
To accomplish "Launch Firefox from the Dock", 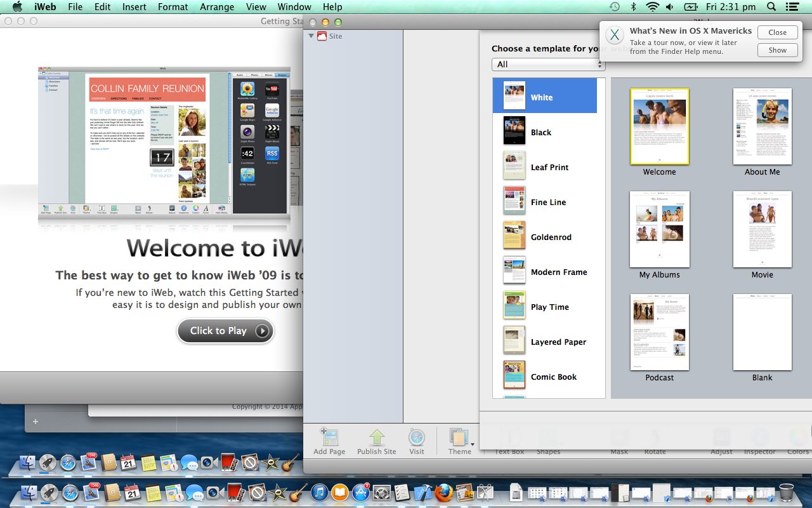I will 444,492.
